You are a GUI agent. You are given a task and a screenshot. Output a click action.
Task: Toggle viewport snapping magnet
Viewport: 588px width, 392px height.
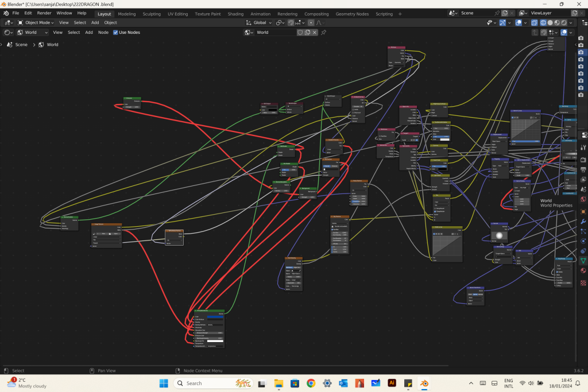(x=291, y=22)
